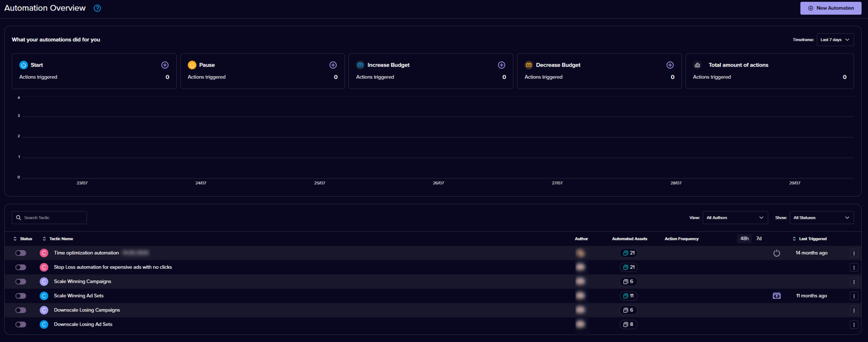Click the New Automation button

click(x=831, y=8)
